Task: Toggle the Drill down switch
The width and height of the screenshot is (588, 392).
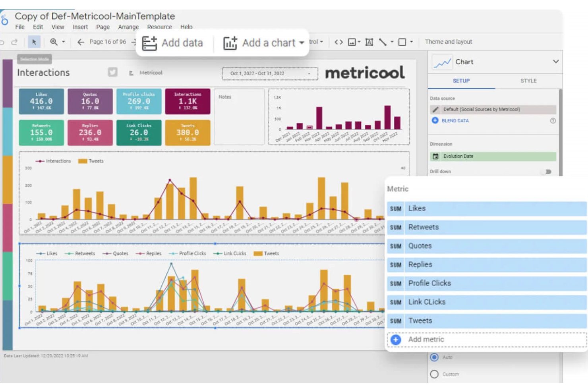Action: click(547, 172)
